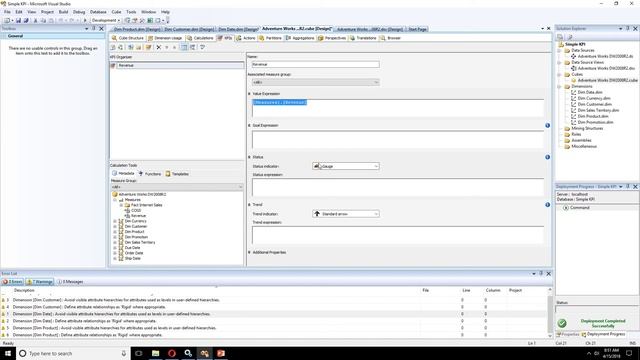Open Trend indicator Standard arrow dropdown
This screenshot has height=360, width=640.
coord(376,214)
